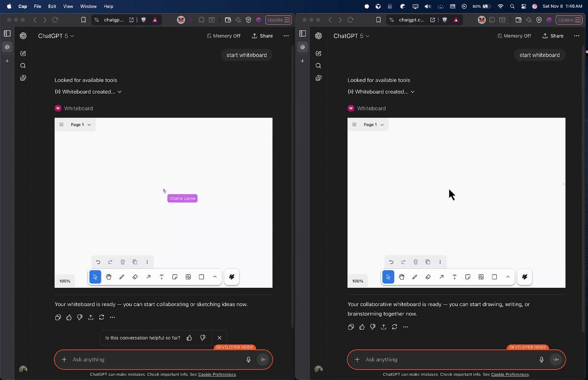
Task: Click redo in left whiteboard
Action: click(110, 262)
